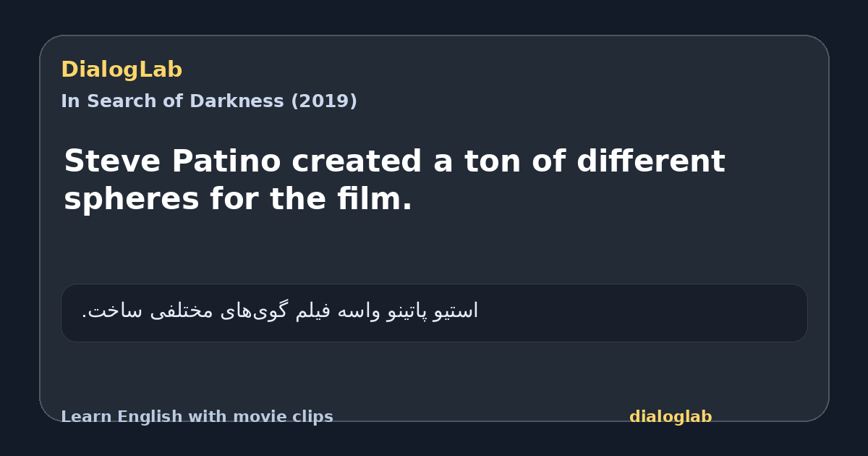Click the word "ton" in the sentence
This screenshot has width=868, height=456.
click(x=491, y=161)
